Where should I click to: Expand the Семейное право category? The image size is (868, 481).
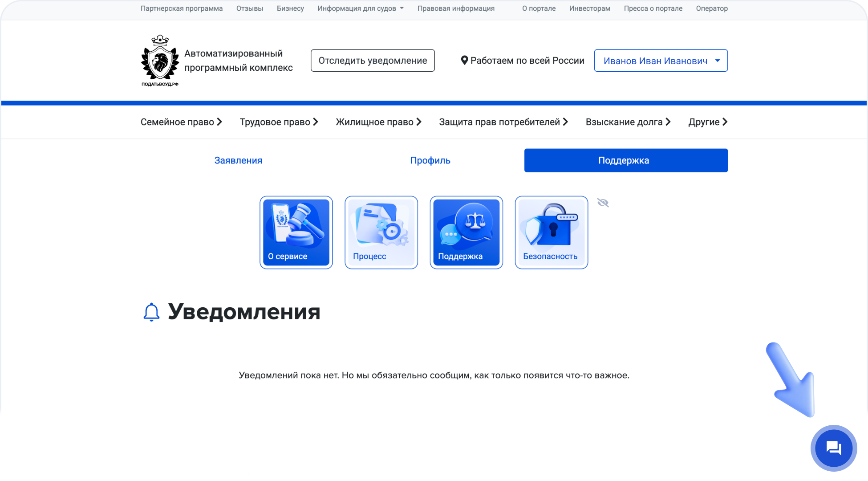pyautogui.click(x=181, y=122)
